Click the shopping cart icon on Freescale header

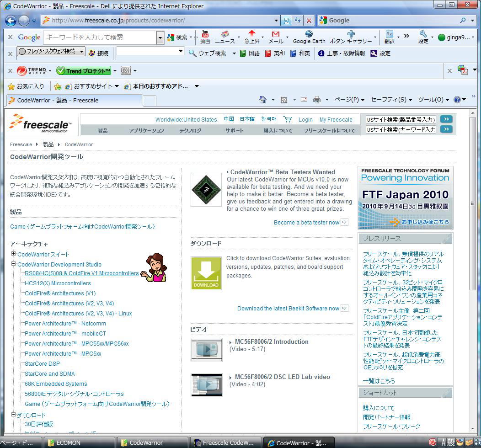point(288,119)
